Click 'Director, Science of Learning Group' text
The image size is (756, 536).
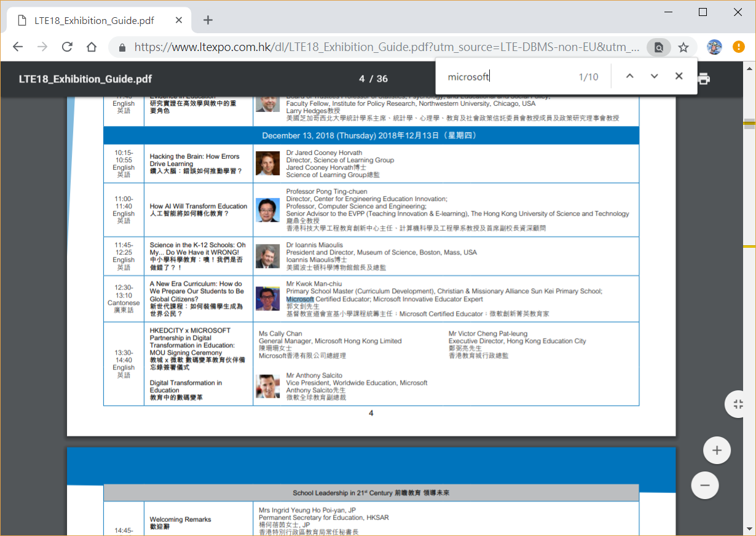click(x=340, y=160)
